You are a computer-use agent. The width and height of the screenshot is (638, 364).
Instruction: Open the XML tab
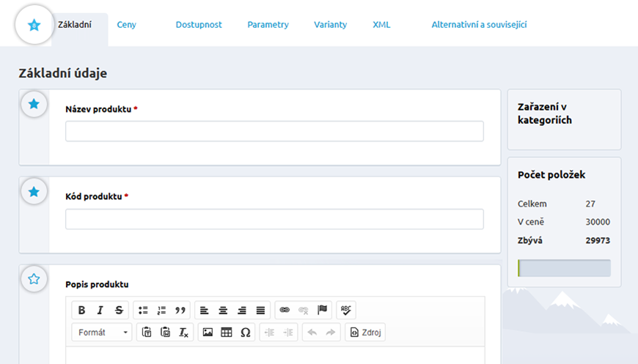(381, 25)
